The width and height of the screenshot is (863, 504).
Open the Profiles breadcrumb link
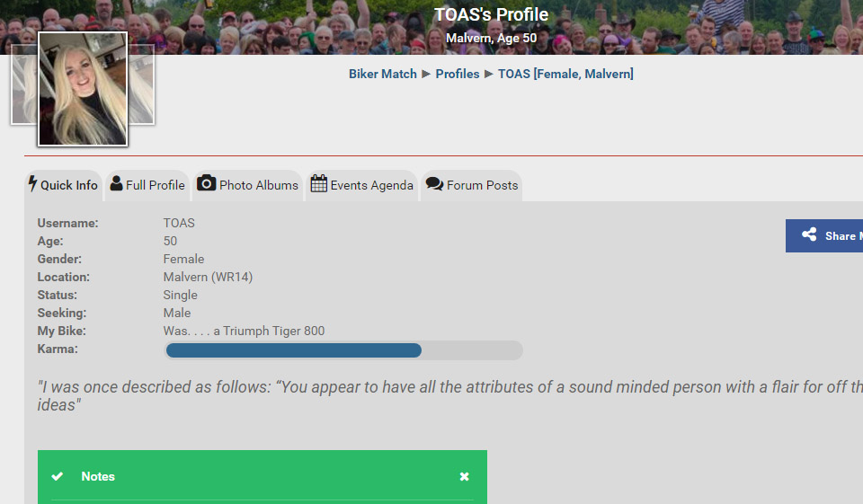458,74
